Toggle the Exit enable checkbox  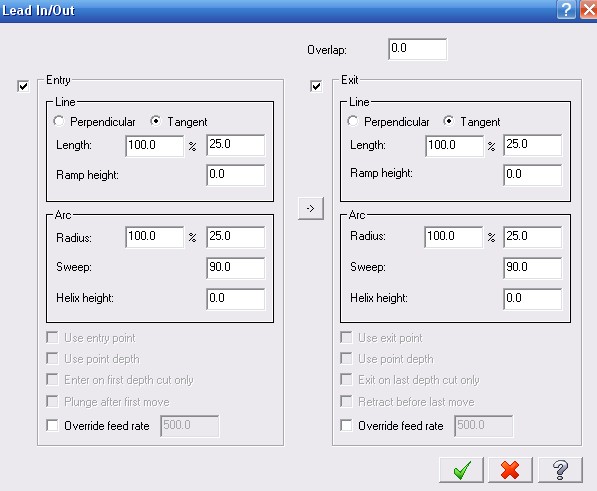pyautogui.click(x=316, y=86)
